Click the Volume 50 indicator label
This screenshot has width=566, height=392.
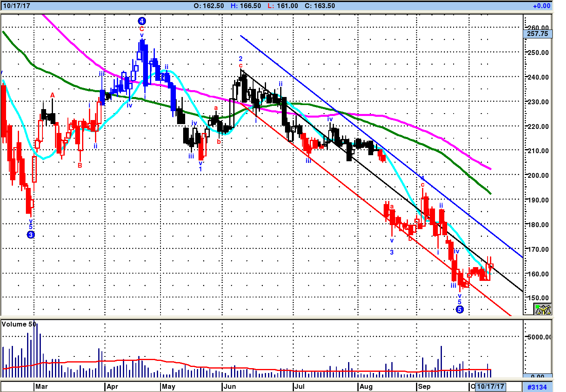click(19, 324)
